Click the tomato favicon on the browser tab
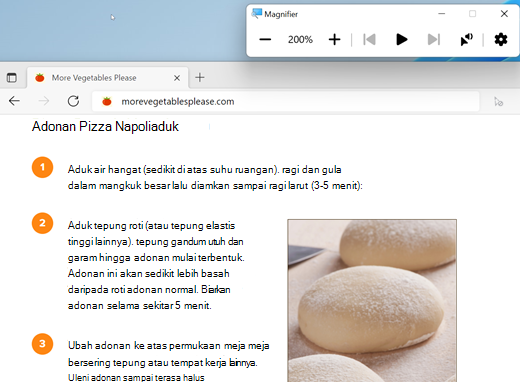The width and height of the screenshot is (520, 382). 40,78
